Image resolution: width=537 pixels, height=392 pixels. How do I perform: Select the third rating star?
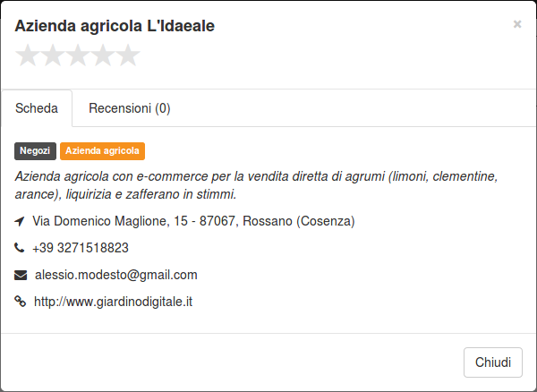pos(78,55)
